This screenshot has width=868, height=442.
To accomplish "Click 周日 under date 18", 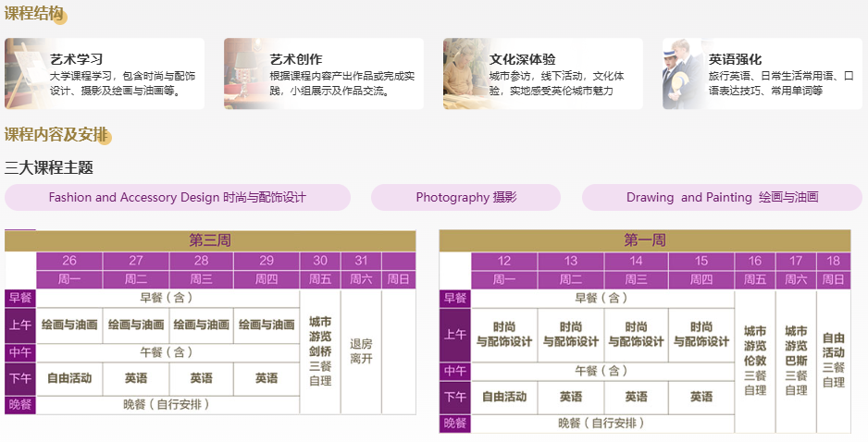I will point(833,279).
